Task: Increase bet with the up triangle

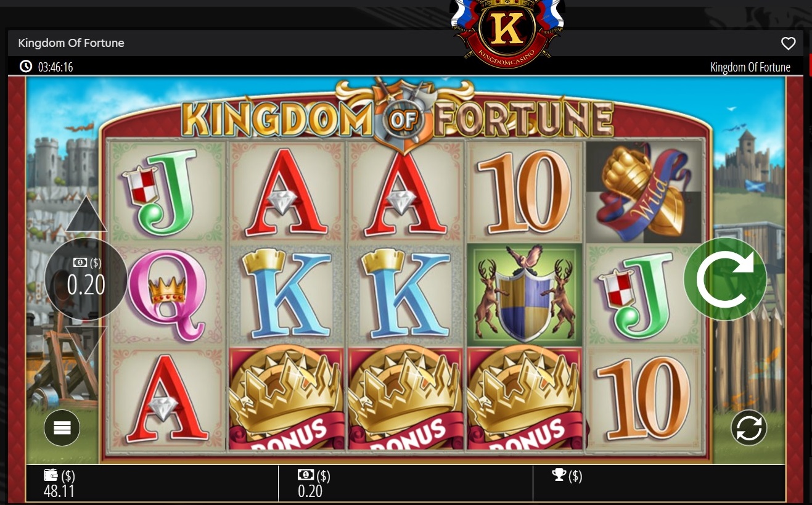Action: tap(86, 215)
